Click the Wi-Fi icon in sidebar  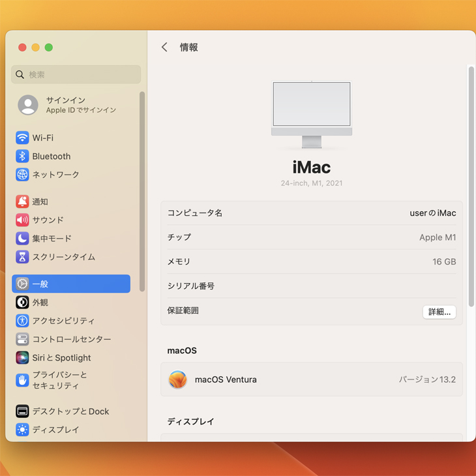coord(22,138)
